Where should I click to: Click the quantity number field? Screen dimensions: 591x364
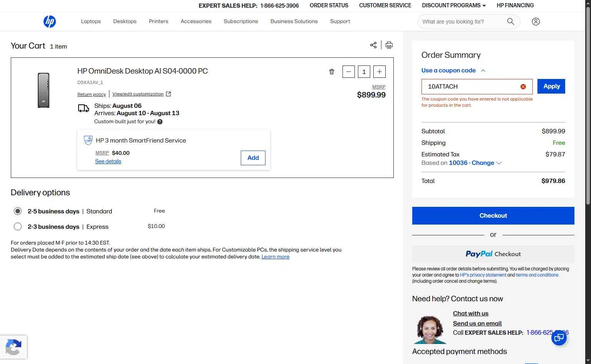364,72
